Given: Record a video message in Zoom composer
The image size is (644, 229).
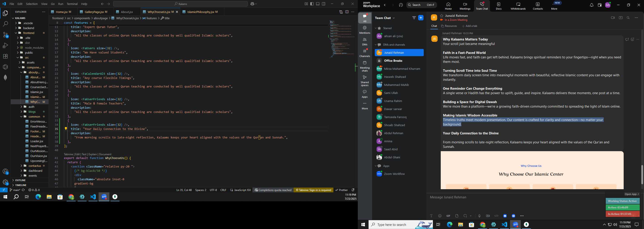Looking at the screenshot, I should click(488, 216).
